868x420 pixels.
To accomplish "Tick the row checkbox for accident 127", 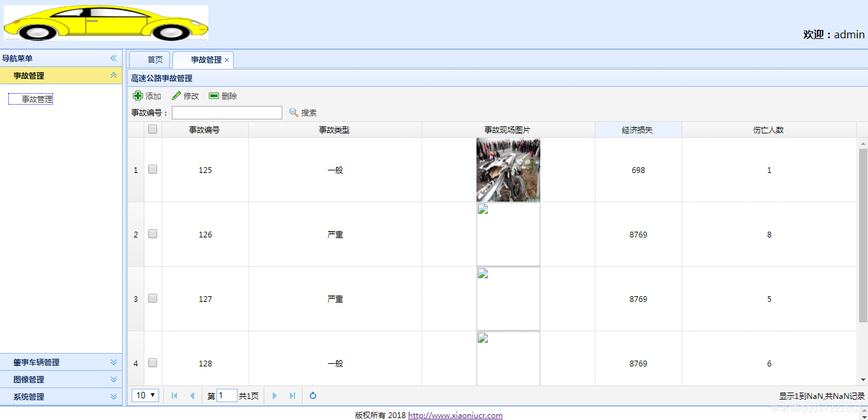I will [x=152, y=298].
